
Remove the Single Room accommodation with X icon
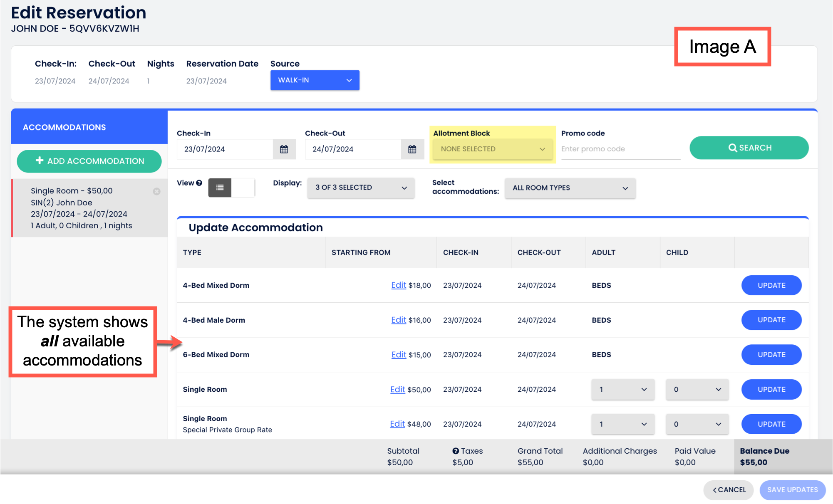[156, 191]
